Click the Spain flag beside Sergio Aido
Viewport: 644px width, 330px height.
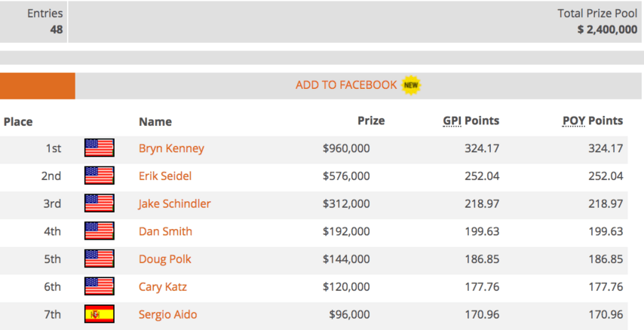100,314
